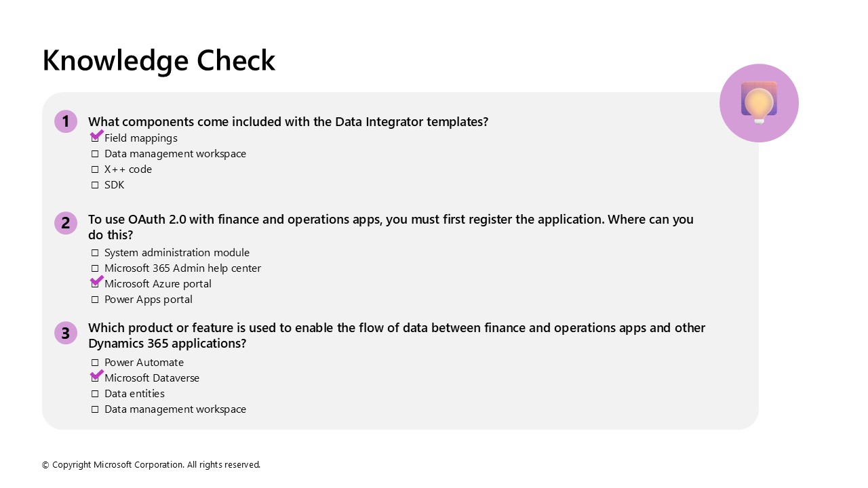Image resolution: width=868 pixels, height=488 pixels.
Task: Click the Microsoft copyright footer text
Action: click(151, 465)
